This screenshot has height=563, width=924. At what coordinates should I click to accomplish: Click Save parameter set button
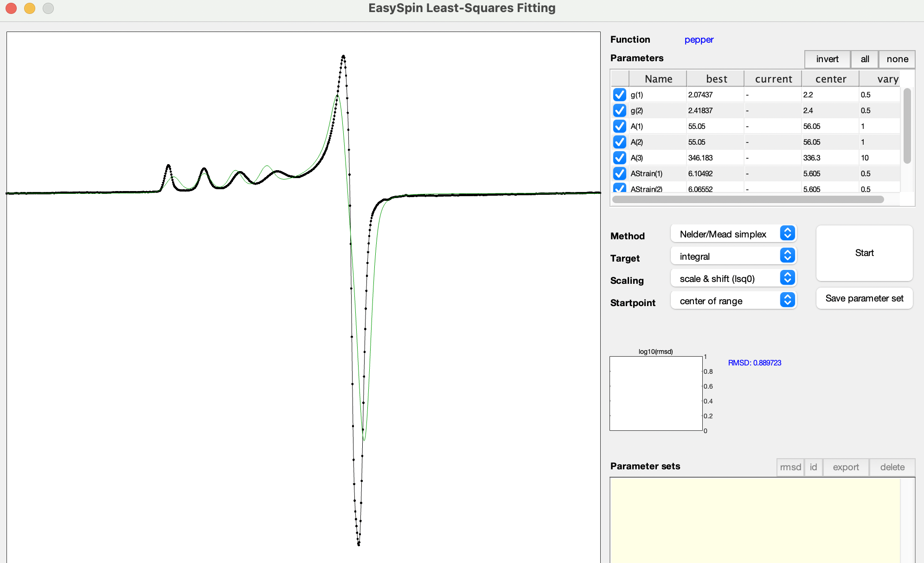pyautogui.click(x=864, y=298)
